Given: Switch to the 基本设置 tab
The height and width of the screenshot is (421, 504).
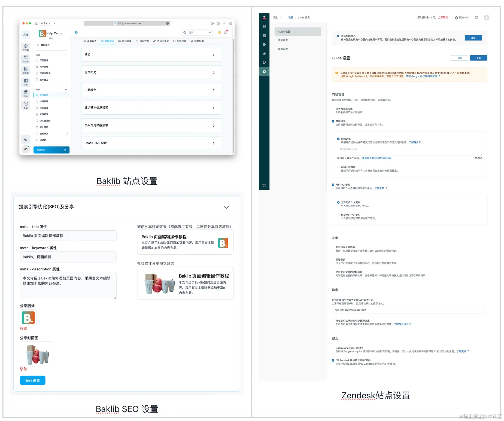Looking at the screenshot, I should coord(90,41).
